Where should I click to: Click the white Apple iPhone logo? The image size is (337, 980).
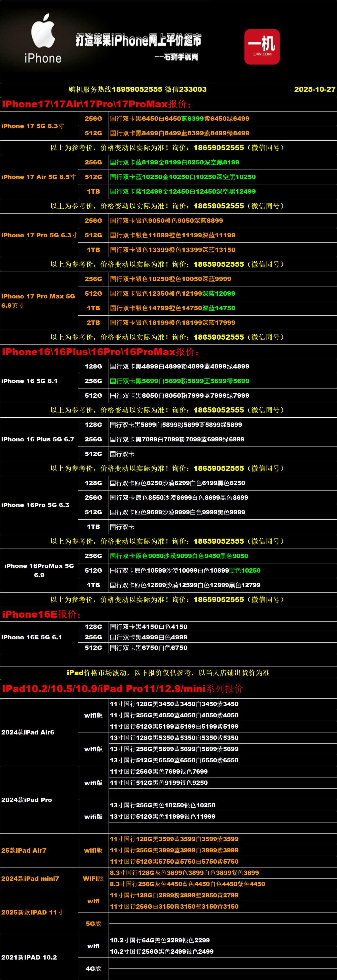pyautogui.click(x=43, y=38)
